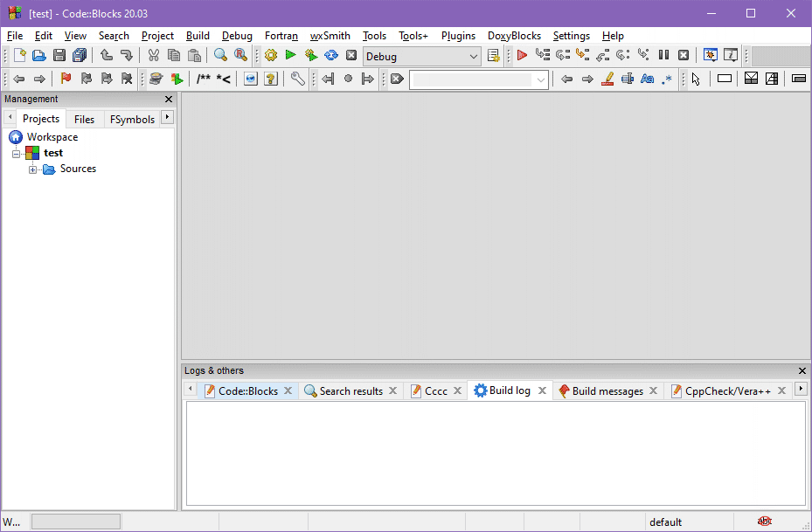Expand the Sources folder in the tree
Viewport: 812px width, 532px height.
pos(33,169)
